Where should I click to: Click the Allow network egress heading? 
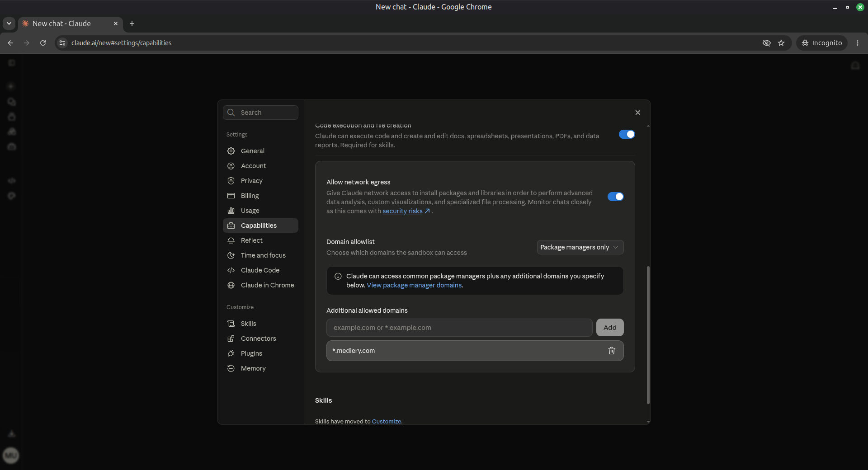pos(358,182)
